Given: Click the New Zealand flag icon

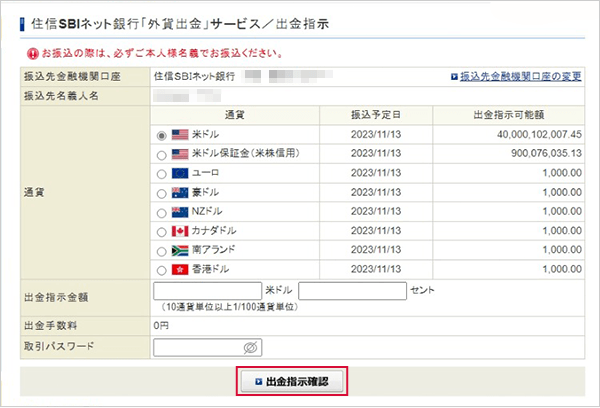Looking at the screenshot, I should pyautogui.click(x=180, y=212).
